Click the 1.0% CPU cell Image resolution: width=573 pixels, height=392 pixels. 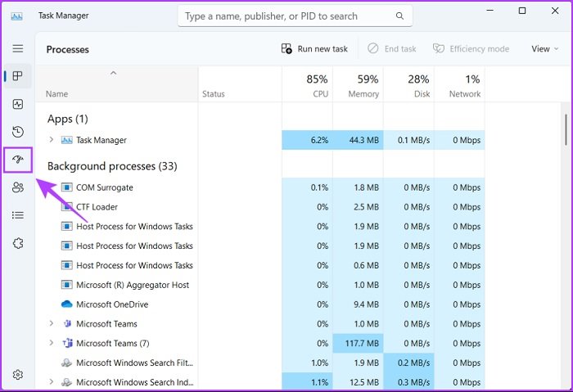[x=307, y=363]
